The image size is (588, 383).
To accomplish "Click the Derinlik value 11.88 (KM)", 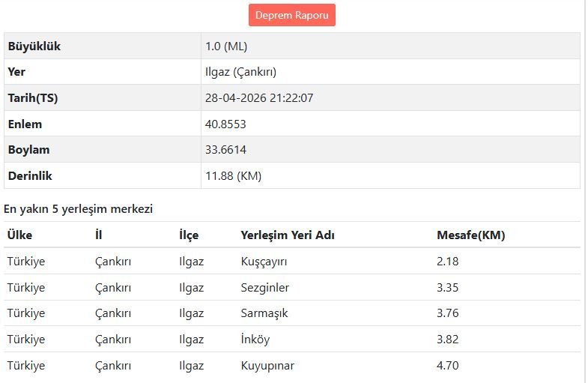I will tap(233, 176).
